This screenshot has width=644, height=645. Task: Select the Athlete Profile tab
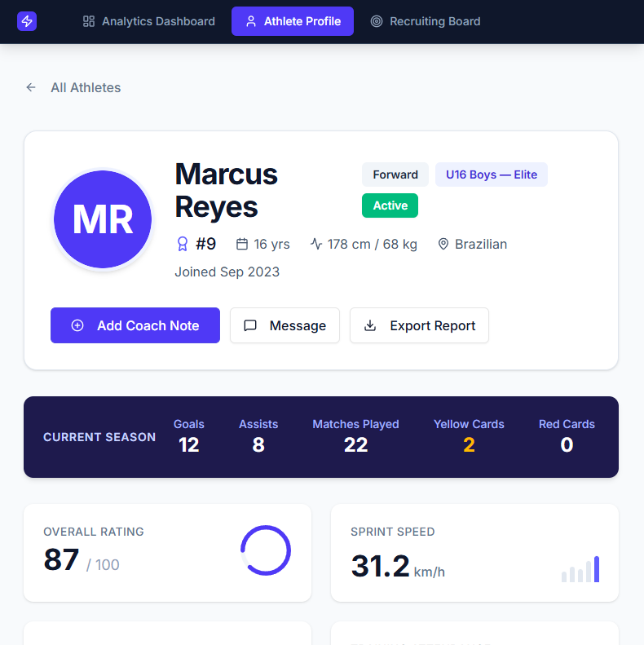click(x=293, y=21)
